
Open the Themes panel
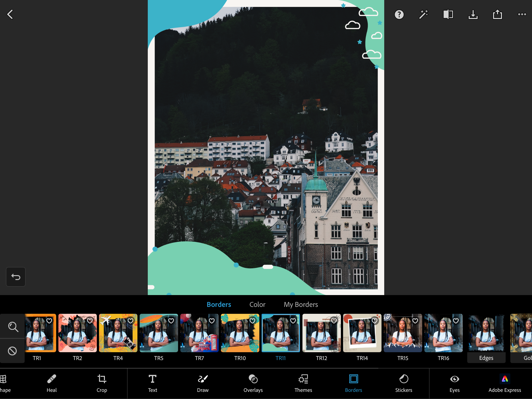pos(303,383)
